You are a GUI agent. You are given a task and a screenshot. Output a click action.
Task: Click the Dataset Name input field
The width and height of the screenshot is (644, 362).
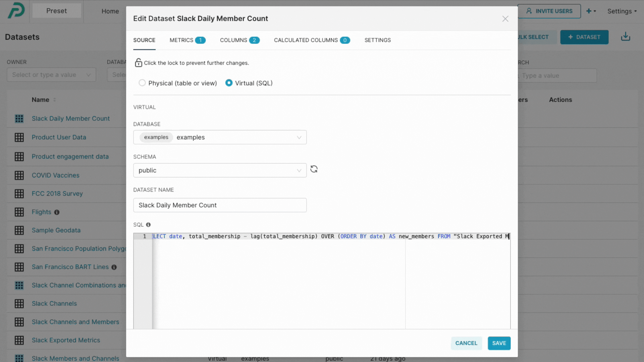pos(220,205)
